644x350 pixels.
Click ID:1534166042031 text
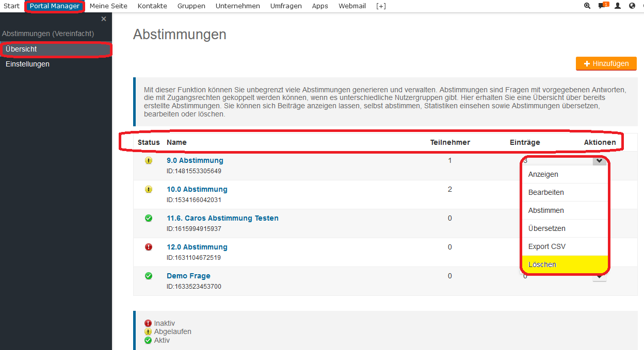[194, 200]
